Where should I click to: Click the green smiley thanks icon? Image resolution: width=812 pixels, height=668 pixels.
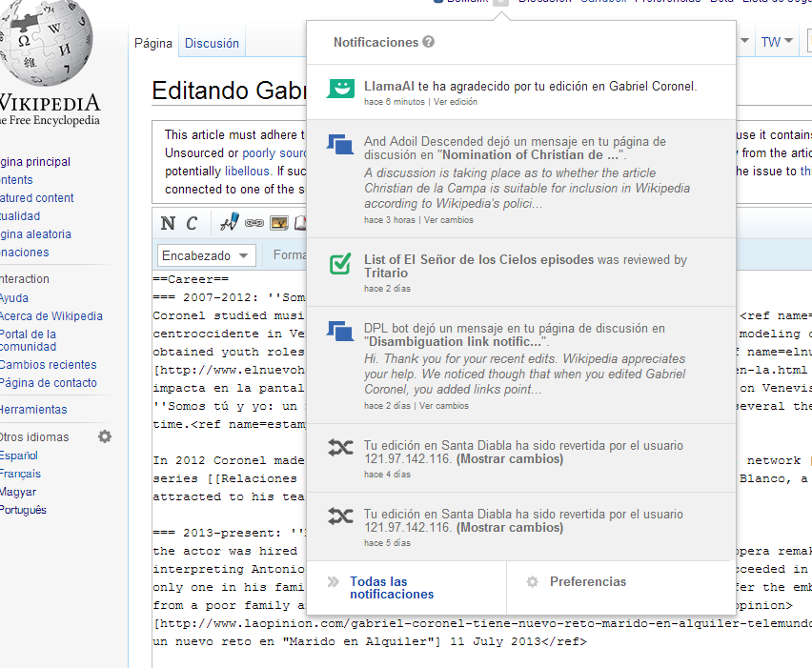[x=341, y=89]
